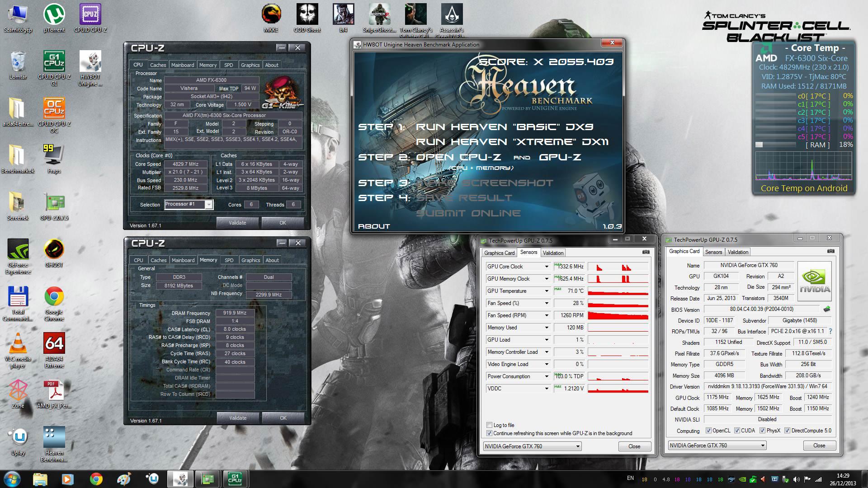Open the µTorrent desktop icon
The height and width of the screenshot is (488, 868).
pos(54,18)
